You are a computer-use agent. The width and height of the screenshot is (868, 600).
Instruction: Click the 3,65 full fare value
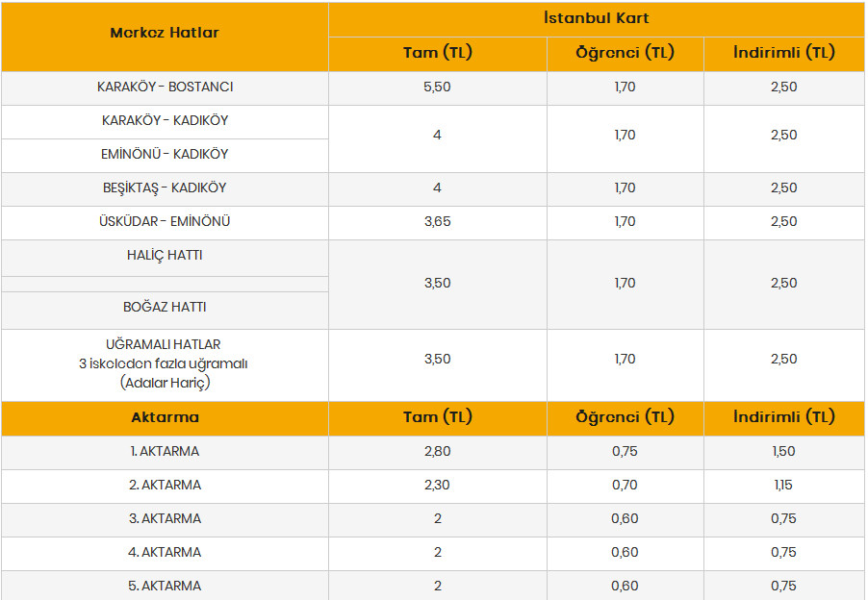(437, 221)
